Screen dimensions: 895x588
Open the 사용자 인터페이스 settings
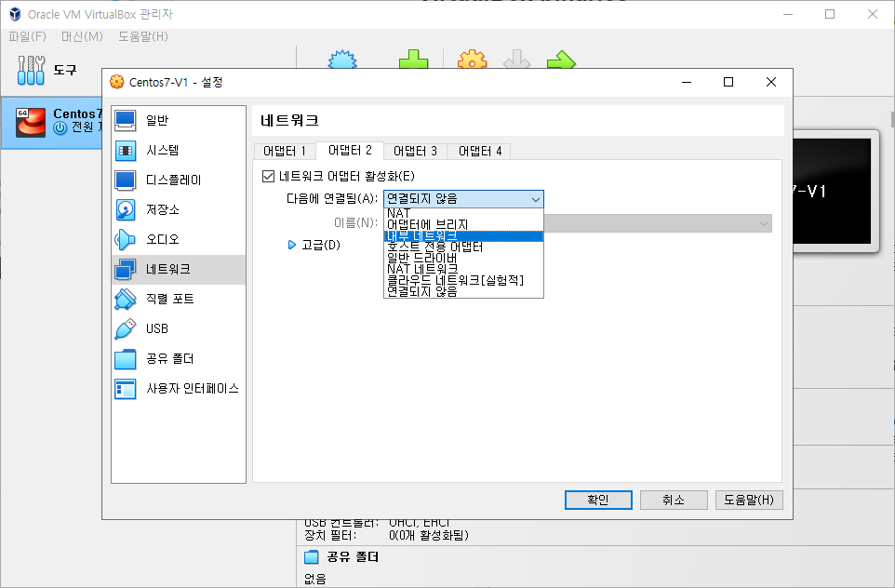pos(179,389)
